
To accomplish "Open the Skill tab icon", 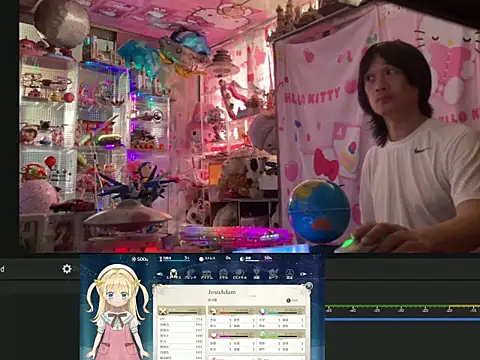I will (x=223, y=274).
